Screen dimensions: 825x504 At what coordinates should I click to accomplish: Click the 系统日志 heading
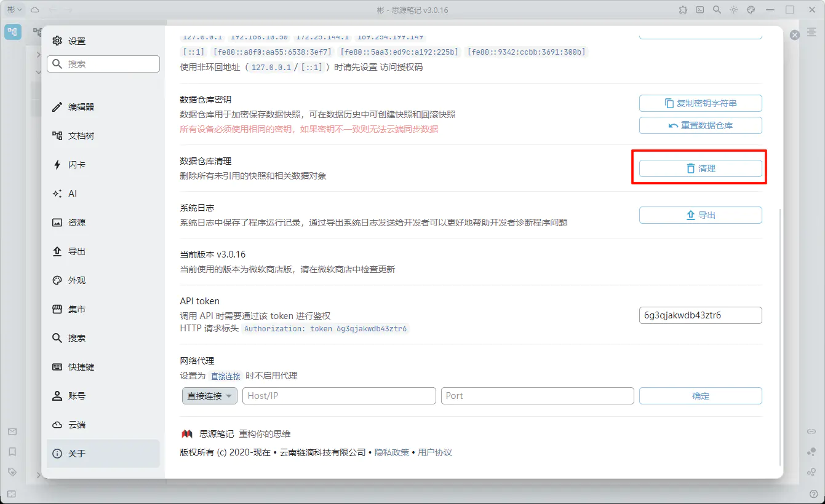click(197, 208)
